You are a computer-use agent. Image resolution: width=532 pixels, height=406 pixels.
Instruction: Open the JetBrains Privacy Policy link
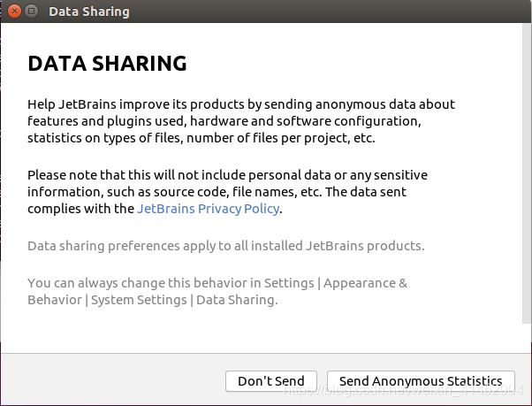click(x=208, y=209)
